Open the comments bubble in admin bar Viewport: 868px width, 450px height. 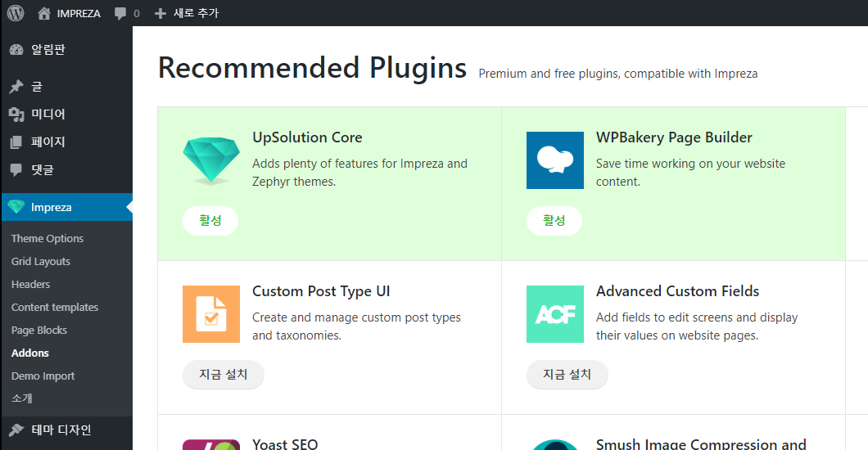tap(127, 13)
